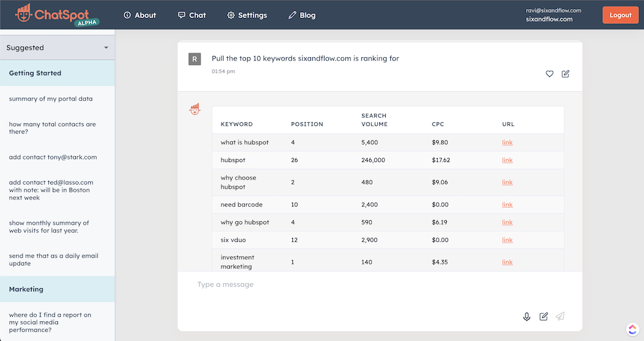This screenshot has height=341, width=644.
Task: Open the ClickUp floating widget icon
Action: 633,329
